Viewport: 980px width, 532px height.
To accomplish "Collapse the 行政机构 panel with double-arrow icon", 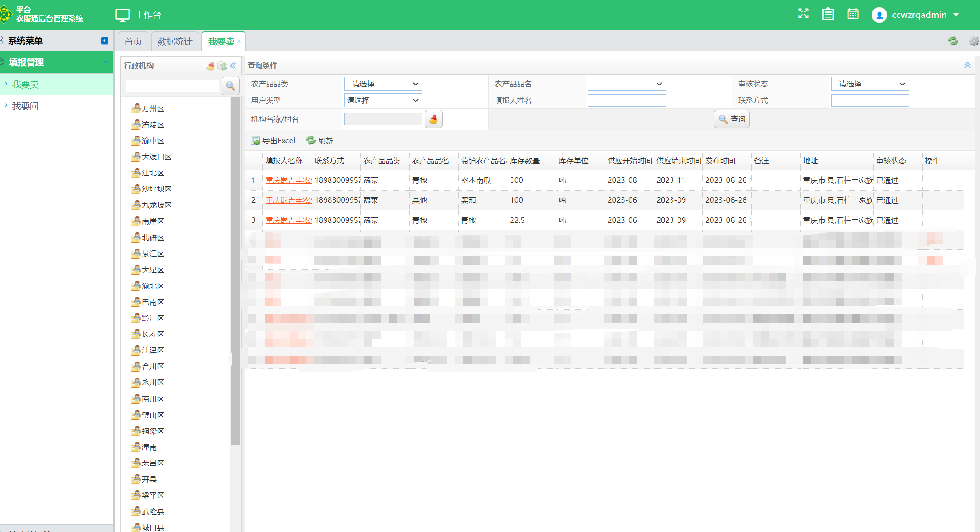I will (234, 66).
